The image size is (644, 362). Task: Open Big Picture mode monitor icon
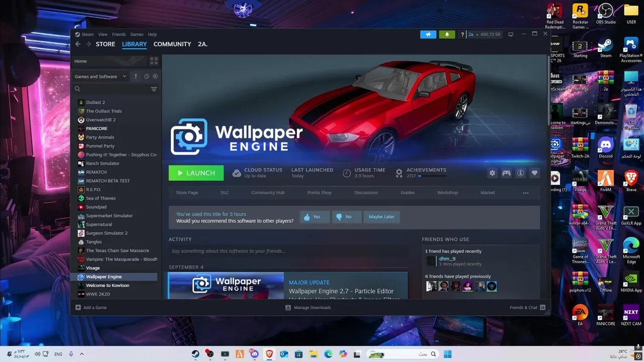pos(511,34)
